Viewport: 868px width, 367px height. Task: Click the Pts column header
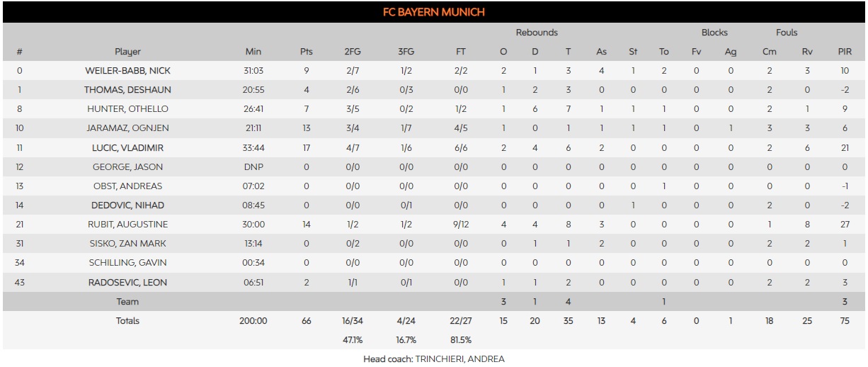click(306, 52)
